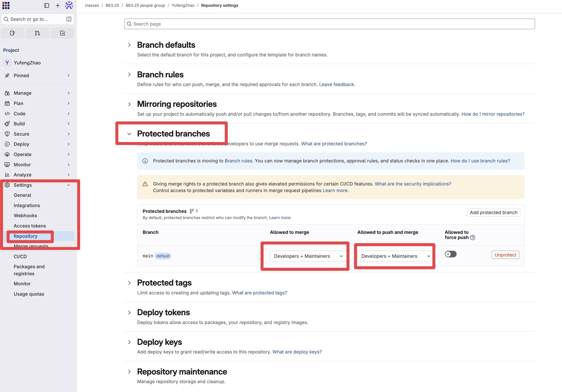Collapse the Protected branches section

tap(129, 134)
